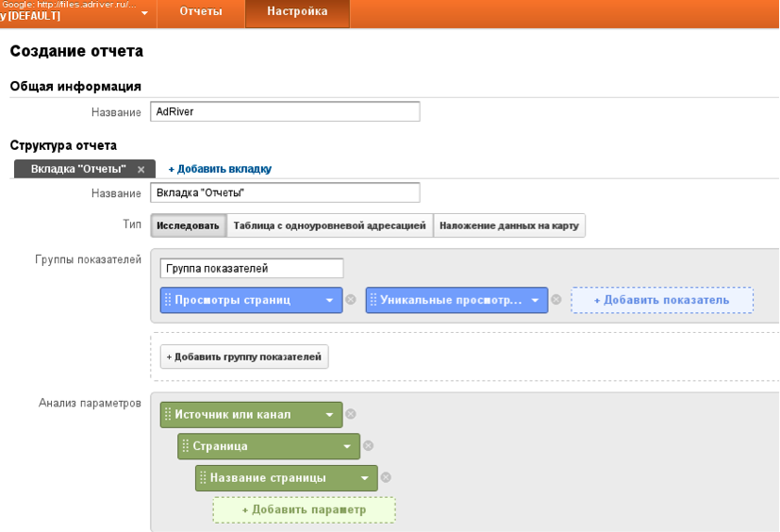The width and height of the screenshot is (780, 532).
Task: Open the Настройка top tab
Action: click(297, 11)
